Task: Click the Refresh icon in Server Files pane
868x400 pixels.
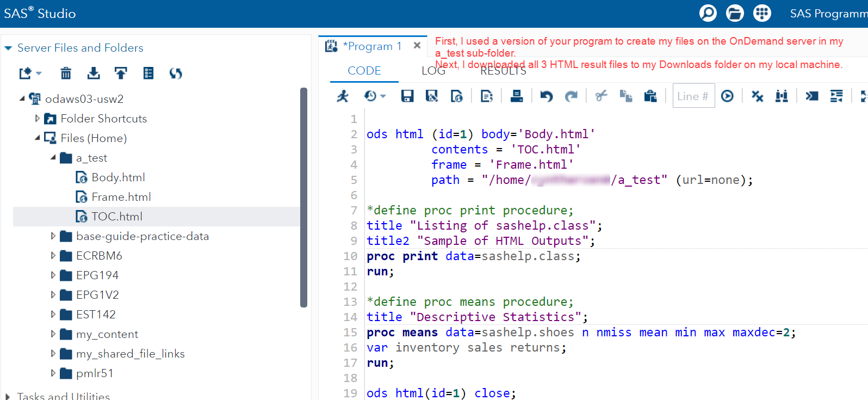Action: (x=175, y=73)
